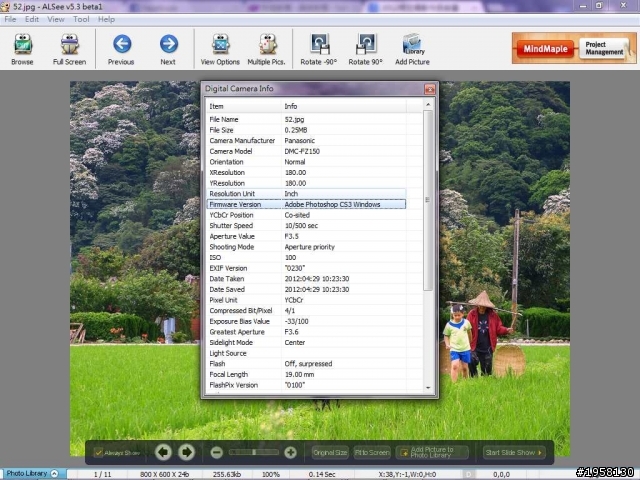
Task: Add Picture to Library
Action: coord(412,49)
